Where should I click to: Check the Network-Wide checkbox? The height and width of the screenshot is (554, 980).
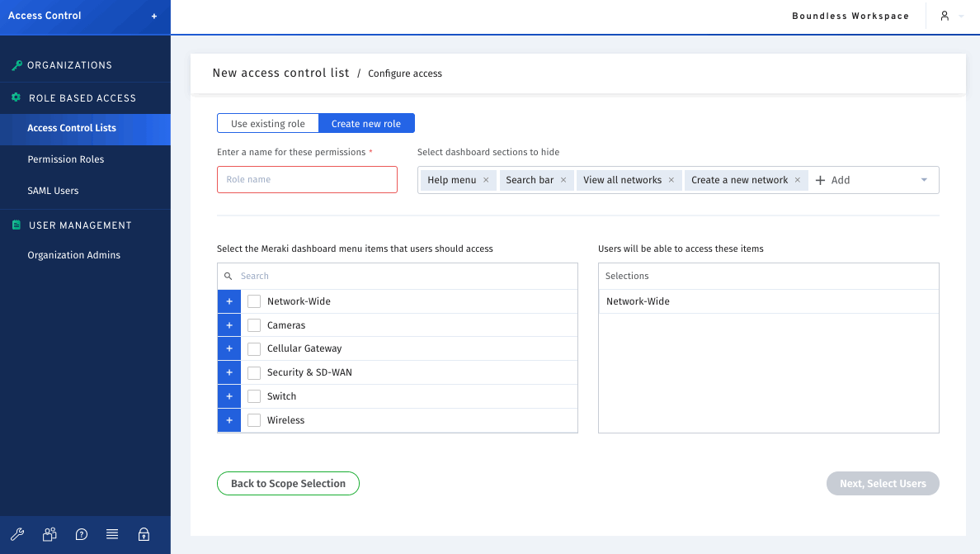tap(254, 301)
